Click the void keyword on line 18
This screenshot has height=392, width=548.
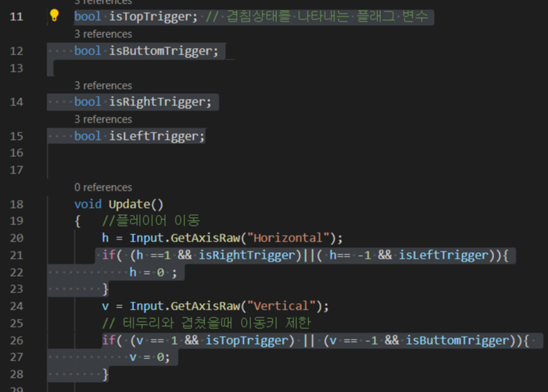pos(88,204)
